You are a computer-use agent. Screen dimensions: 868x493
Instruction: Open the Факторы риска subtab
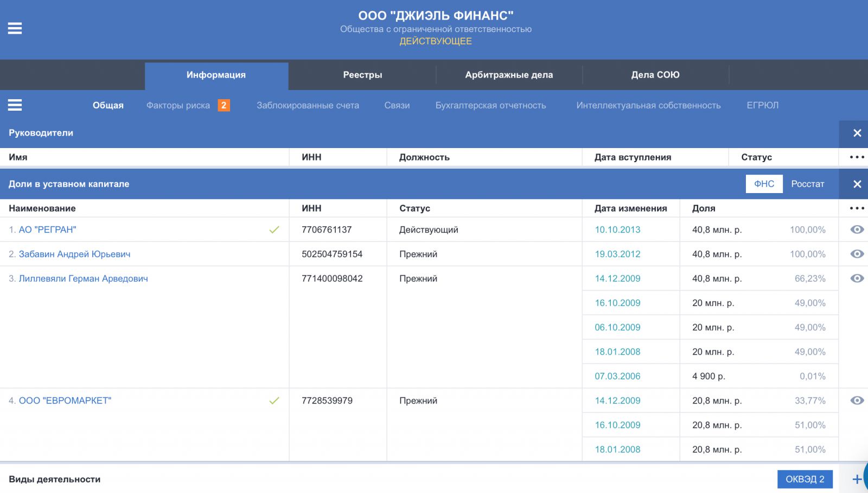pos(178,105)
